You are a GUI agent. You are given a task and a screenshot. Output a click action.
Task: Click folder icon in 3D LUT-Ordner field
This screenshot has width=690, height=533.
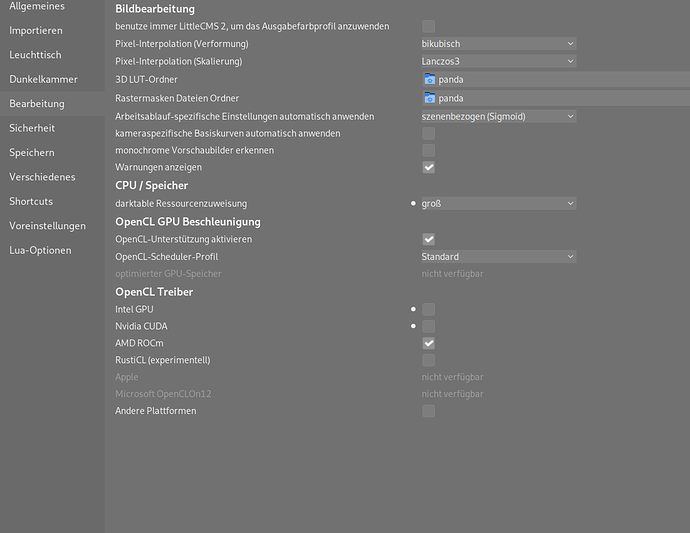pos(430,80)
